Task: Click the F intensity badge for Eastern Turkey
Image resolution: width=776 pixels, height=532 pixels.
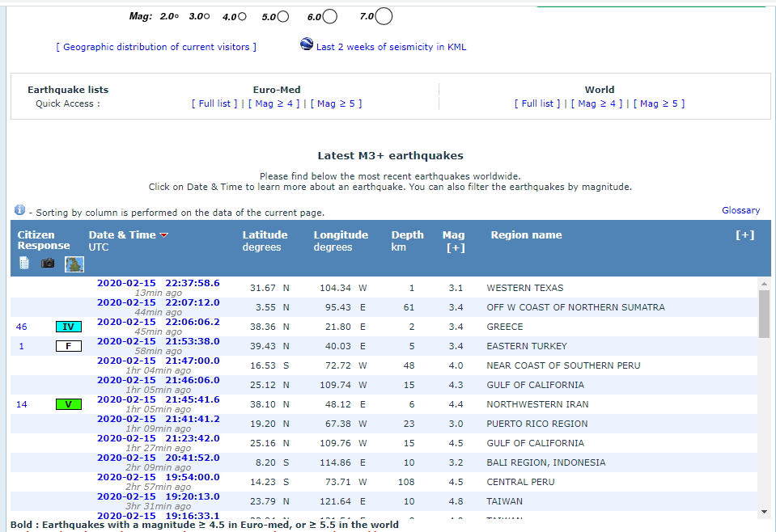Action: click(x=68, y=346)
